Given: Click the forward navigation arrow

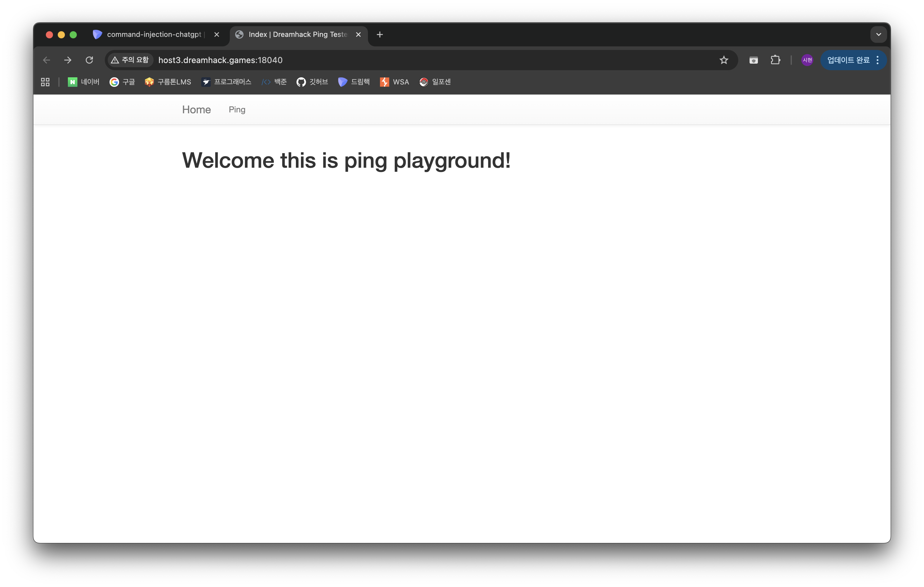Looking at the screenshot, I should click(68, 60).
